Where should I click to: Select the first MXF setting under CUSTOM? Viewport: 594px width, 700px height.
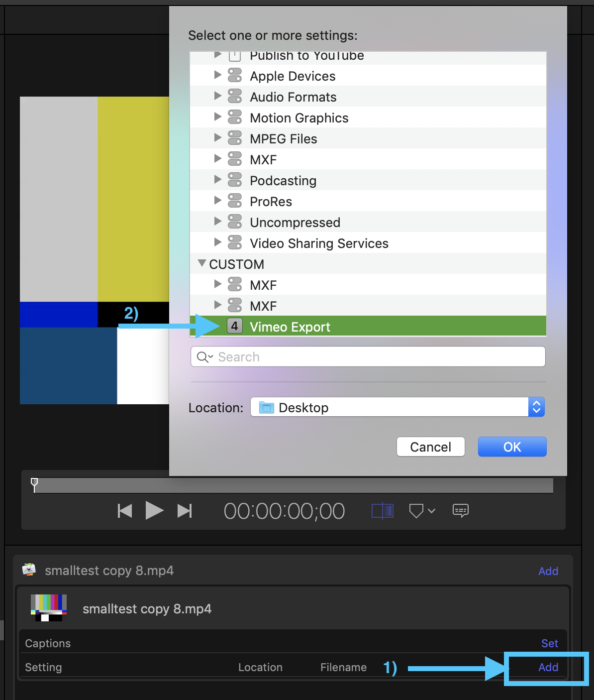coord(263,284)
